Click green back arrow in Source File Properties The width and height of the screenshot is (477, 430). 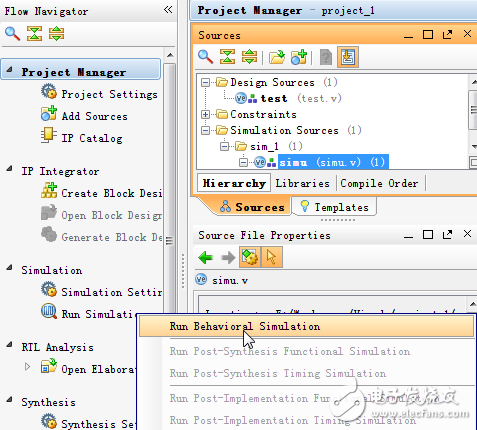coord(206,257)
